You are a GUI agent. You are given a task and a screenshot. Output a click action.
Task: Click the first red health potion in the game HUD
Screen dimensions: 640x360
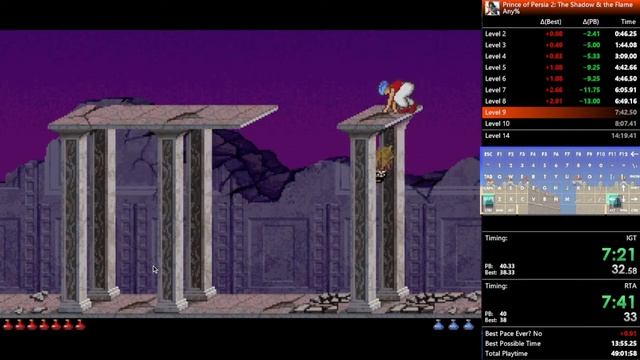tap(8, 325)
